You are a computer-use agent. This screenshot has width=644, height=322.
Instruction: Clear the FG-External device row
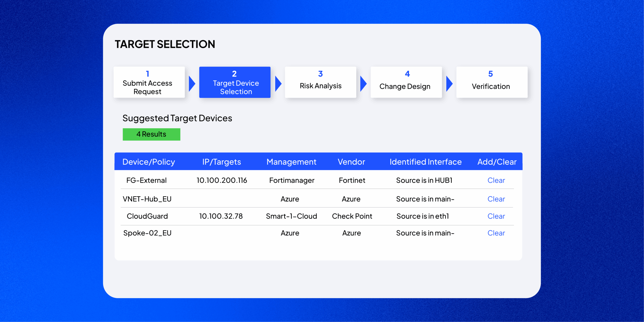[496, 180]
